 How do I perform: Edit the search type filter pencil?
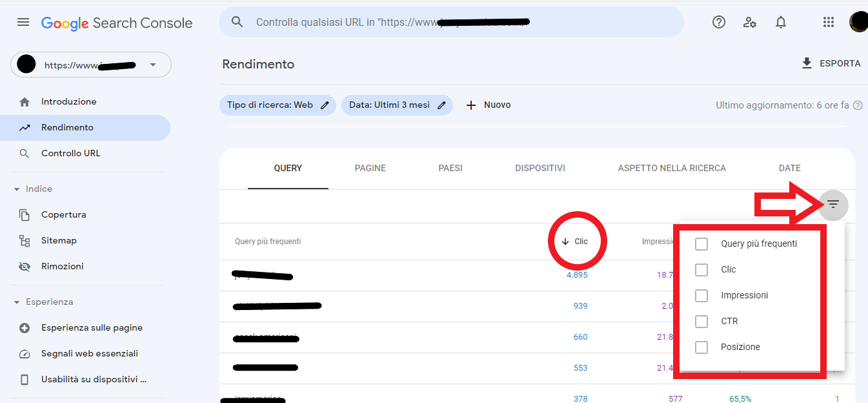pos(325,105)
